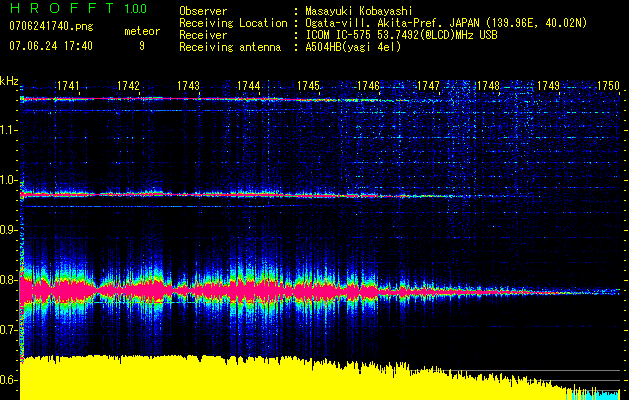Click the 1750 time marker

tap(609, 87)
